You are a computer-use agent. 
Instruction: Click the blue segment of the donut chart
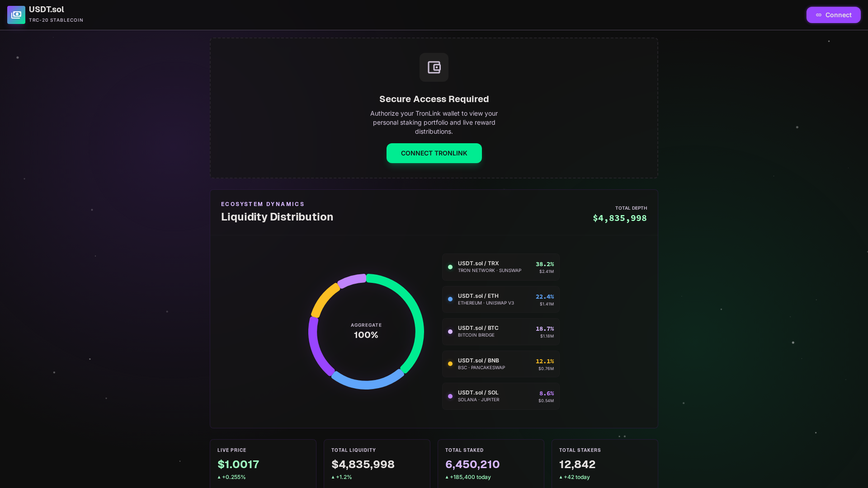[x=367, y=384]
